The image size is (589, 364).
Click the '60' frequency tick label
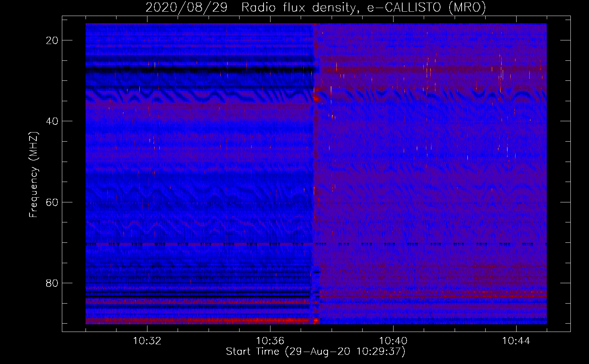pos(52,202)
